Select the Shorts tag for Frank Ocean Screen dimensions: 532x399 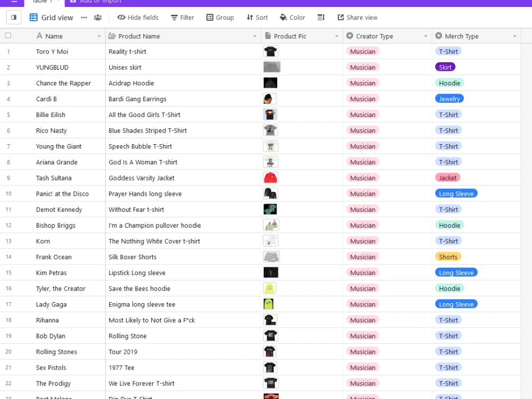point(448,257)
